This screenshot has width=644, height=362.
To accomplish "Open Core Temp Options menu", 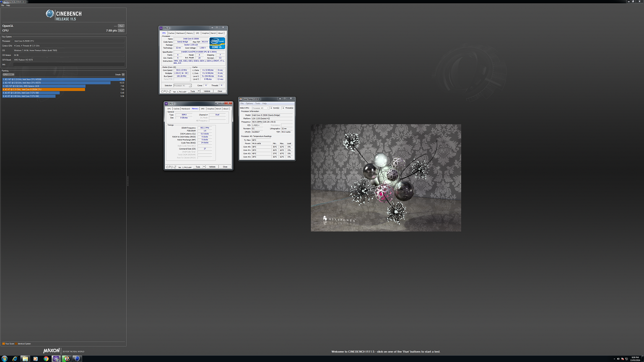I will [x=249, y=103].
